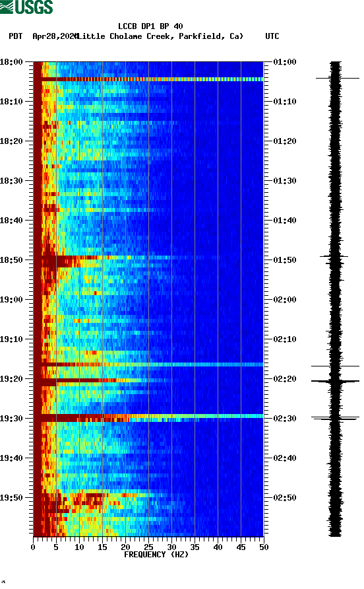Screen dimensions: 364x589
Task: Click the 02:10 UTC time label
Action: point(285,339)
